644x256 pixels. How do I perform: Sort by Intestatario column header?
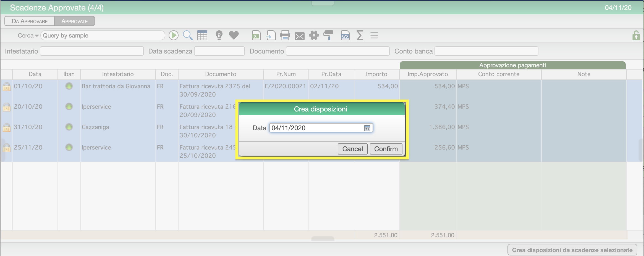click(x=118, y=74)
